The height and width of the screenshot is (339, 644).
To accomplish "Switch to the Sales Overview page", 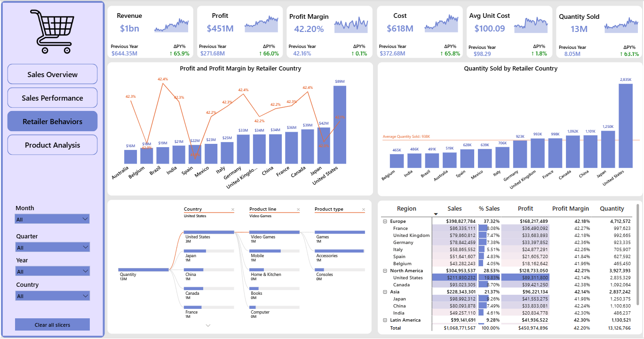I will [52, 74].
